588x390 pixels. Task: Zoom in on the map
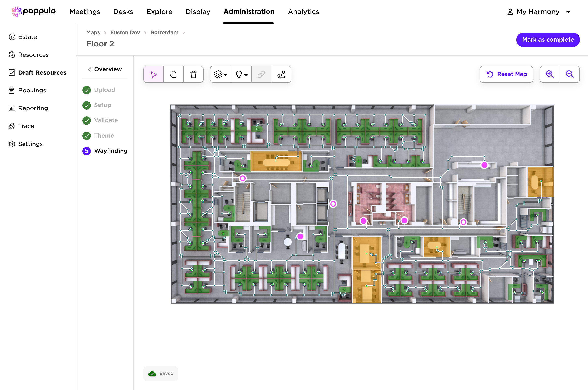550,74
